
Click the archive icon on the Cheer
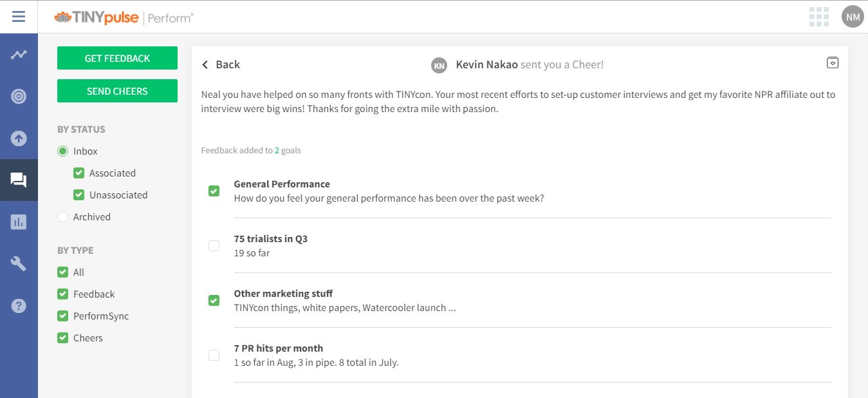point(833,62)
